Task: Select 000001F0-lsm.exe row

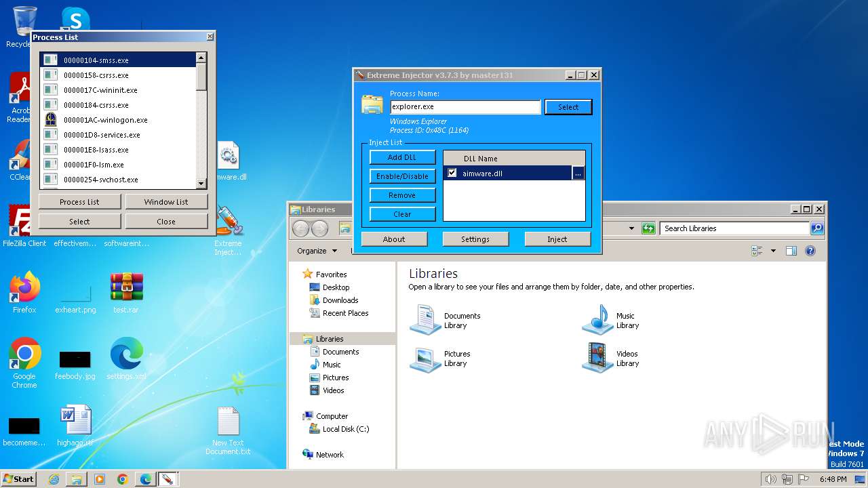Action: point(118,165)
